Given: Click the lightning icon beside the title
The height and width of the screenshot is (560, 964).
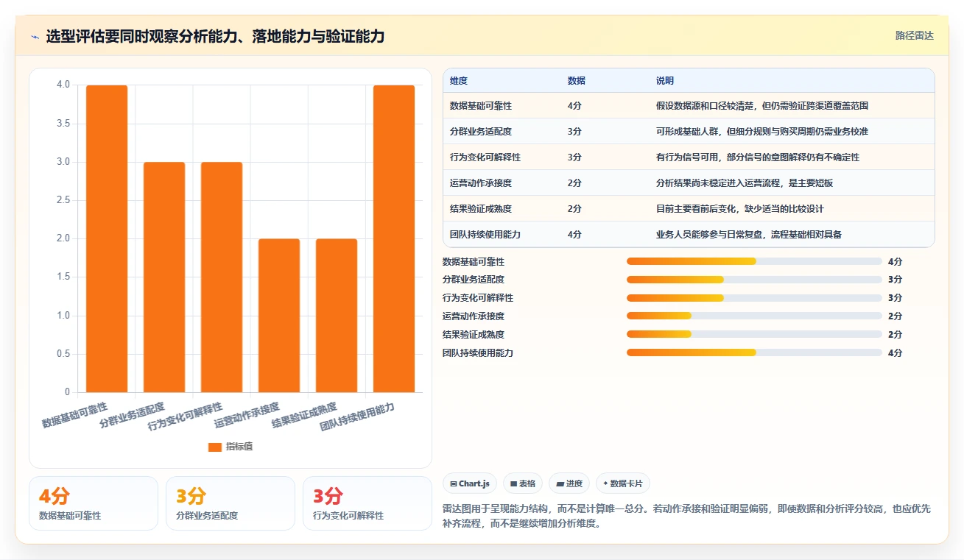Looking at the screenshot, I should [35, 37].
